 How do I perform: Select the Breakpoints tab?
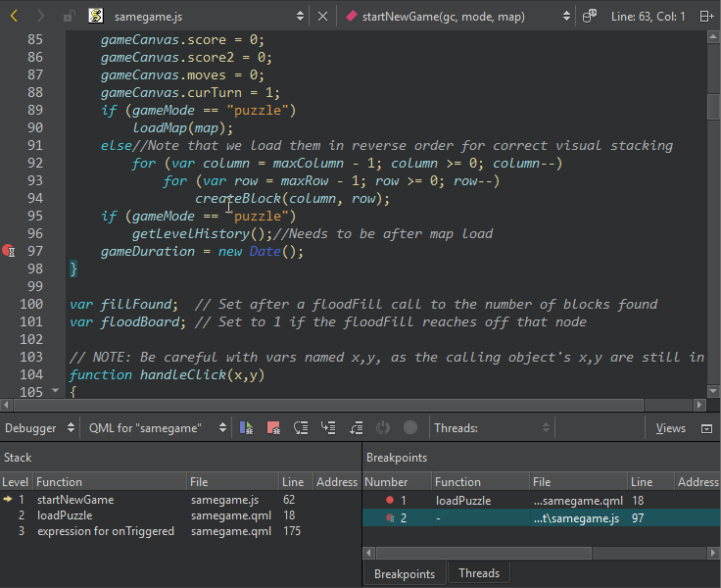pos(405,573)
